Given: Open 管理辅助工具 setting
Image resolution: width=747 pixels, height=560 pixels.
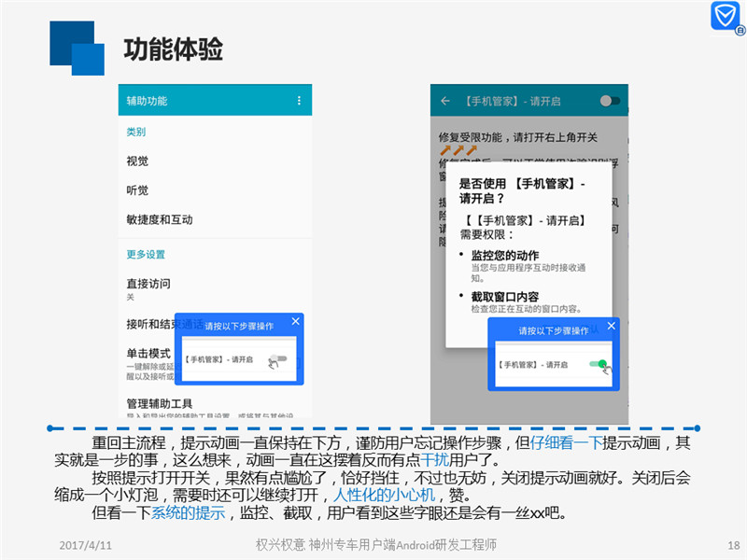Looking at the screenshot, I should [160, 404].
